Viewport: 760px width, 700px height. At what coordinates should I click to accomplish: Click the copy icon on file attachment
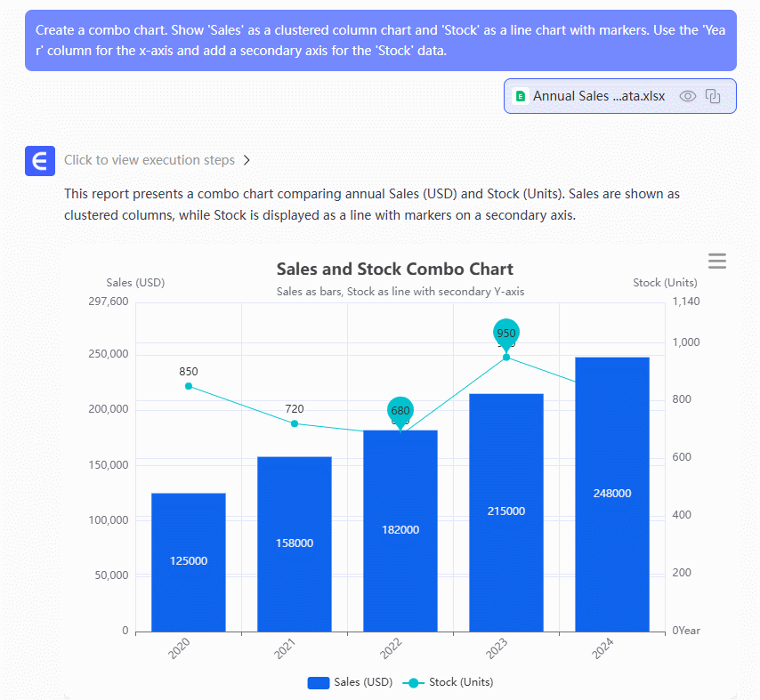click(x=713, y=96)
